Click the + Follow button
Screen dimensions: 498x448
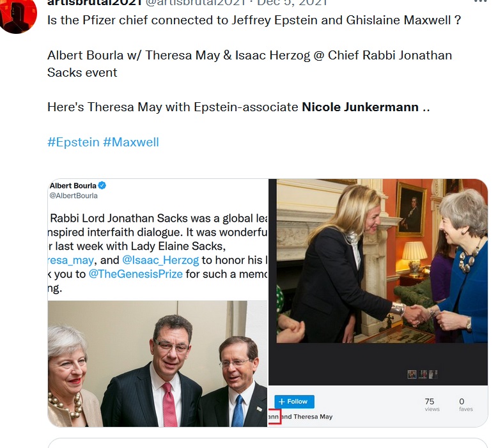pos(294,401)
